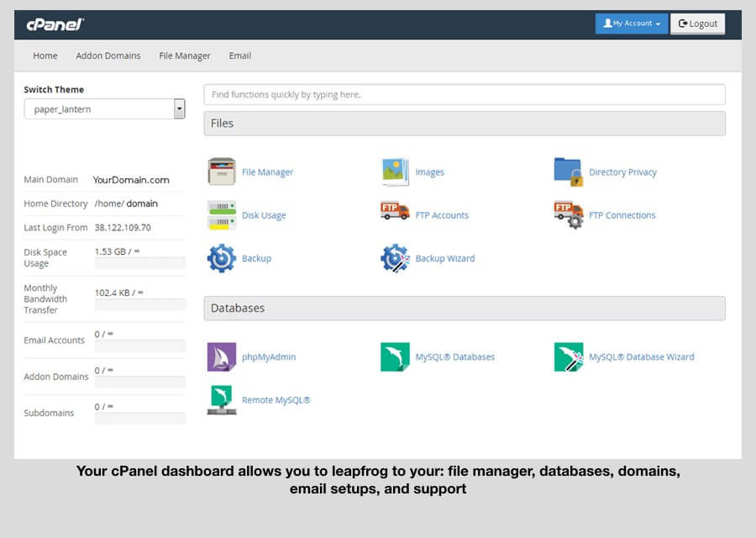Click the cPanel logo
The image size is (756, 538).
(55, 24)
